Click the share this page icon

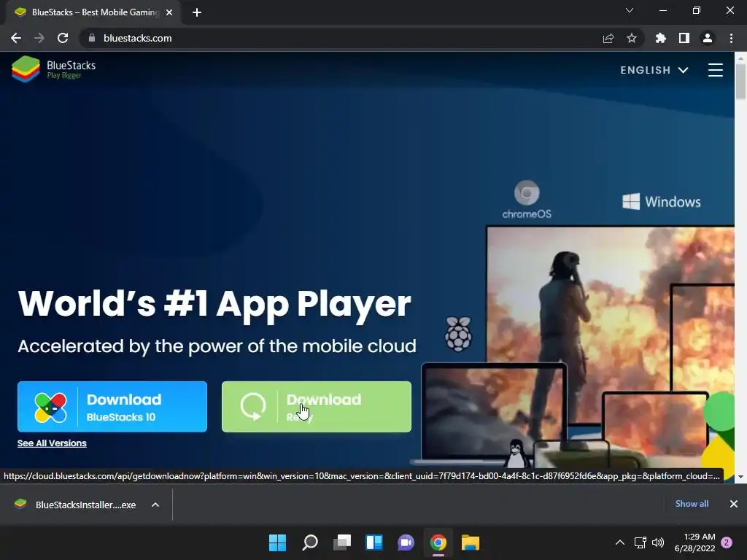[608, 38]
